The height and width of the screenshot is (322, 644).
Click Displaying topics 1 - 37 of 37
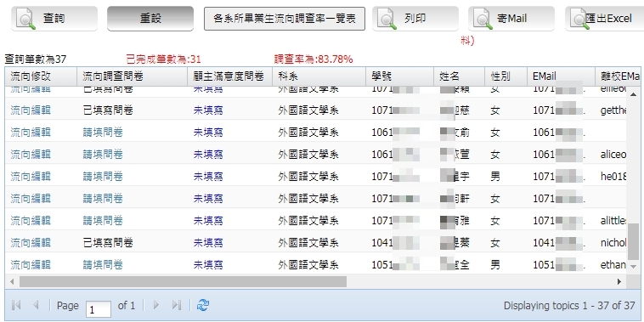click(x=569, y=306)
